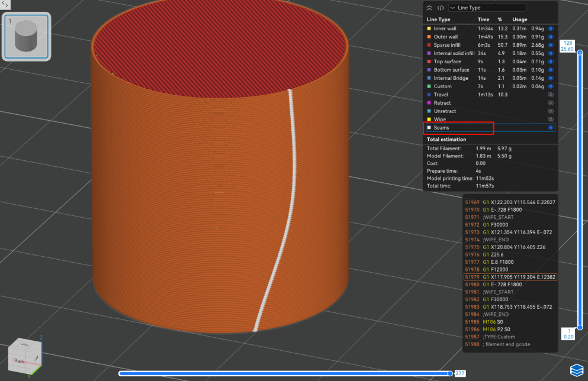Show Wipe moves using eye icon
Image resolution: width=588 pixels, height=381 pixels.
(x=550, y=120)
